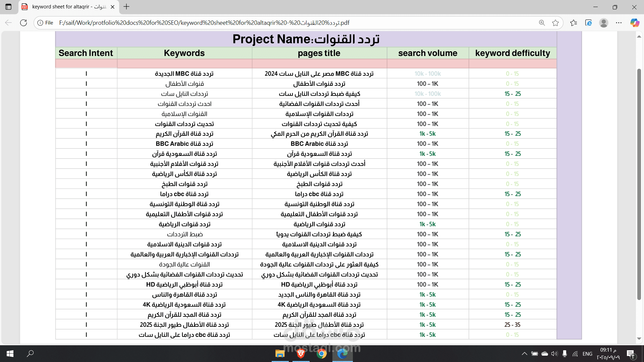Open File Explorer from taskbar

tap(280, 354)
